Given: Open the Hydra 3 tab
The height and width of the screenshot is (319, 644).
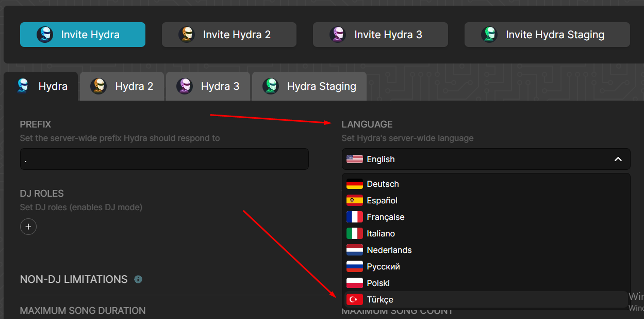Looking at the screenshot, I should pos(208,86).
